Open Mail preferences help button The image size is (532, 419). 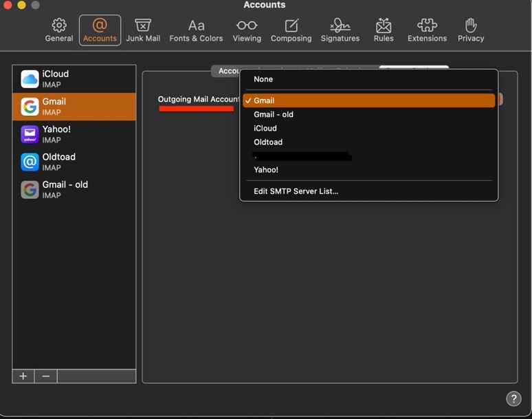513,398
